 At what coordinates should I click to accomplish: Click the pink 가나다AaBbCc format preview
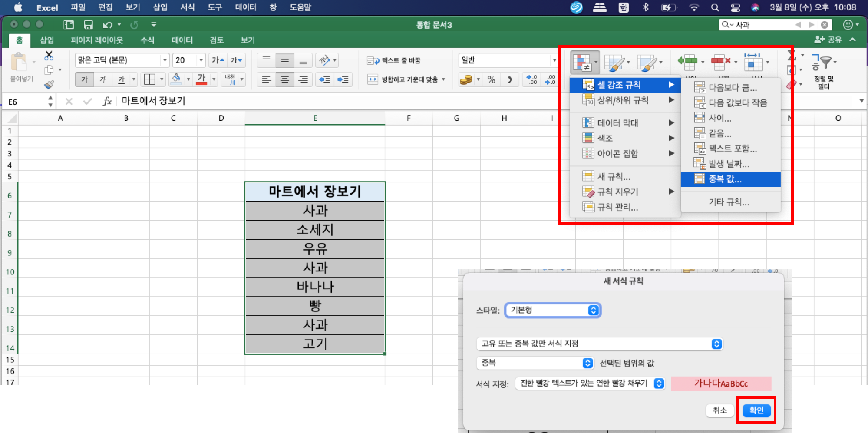tap(721, 383)
